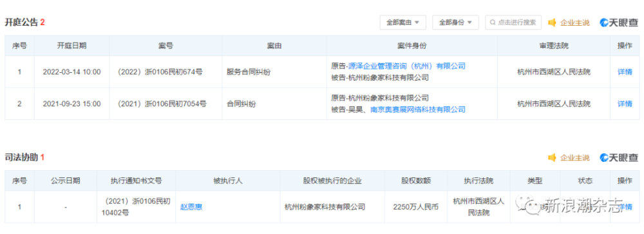This screenshot has width=644, height=234.
Task: Click the 天眼查 logo in 司法协助 header
Action: [619, 157]
